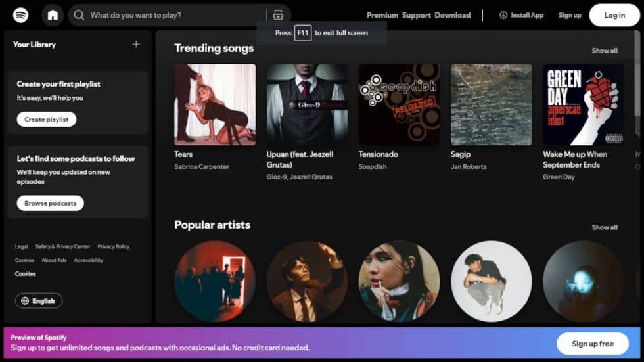644x362 pixels.
Task: Open Browse icon beside search bar
Action: coord(278,15)
